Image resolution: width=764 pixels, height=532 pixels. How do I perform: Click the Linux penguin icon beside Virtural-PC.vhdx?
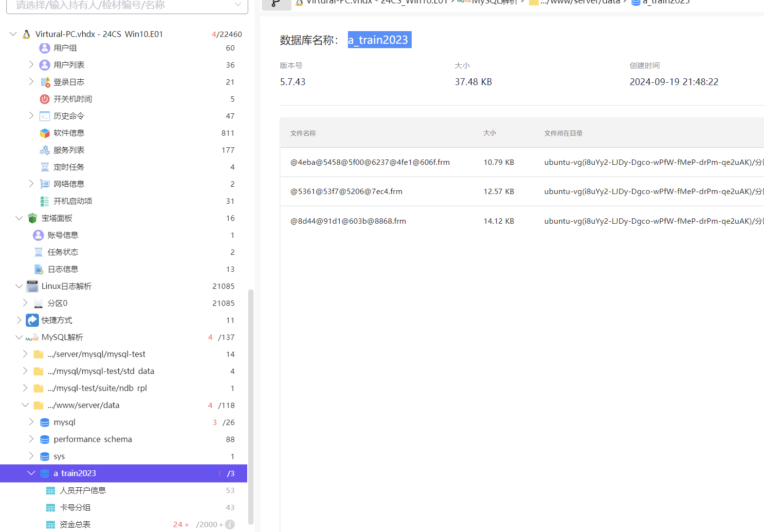click(27, 34)
